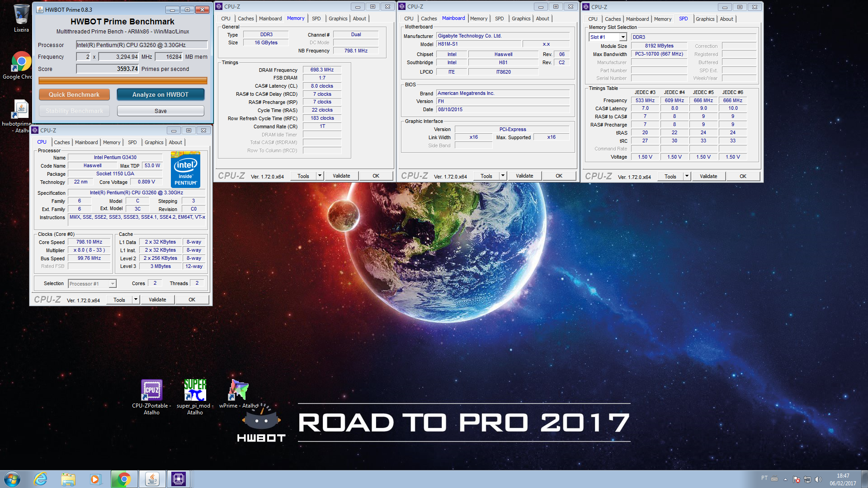Open the Lixeira recycle bin desktop icon
Viewport: 868px width, 488px height.
click(x=21, y=18)
